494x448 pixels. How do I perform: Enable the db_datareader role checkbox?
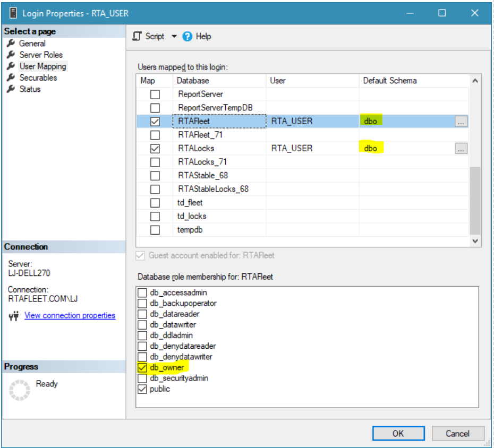pyautogui.click(x=142, y=314)
